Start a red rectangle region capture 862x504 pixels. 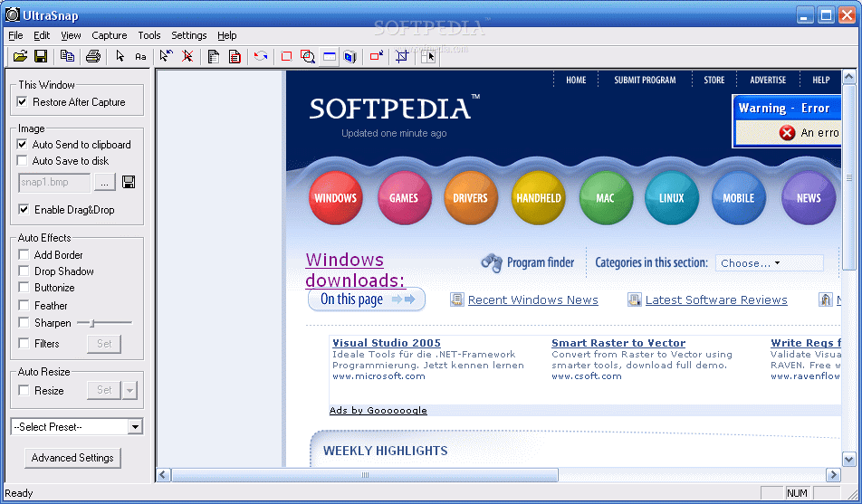(286, 56)
